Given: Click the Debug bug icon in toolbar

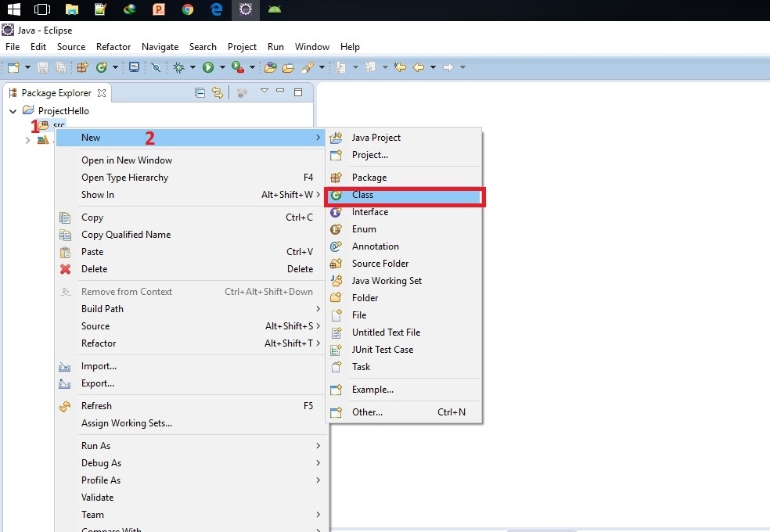Looking at the screenshot, I should [x=178, y=68].
